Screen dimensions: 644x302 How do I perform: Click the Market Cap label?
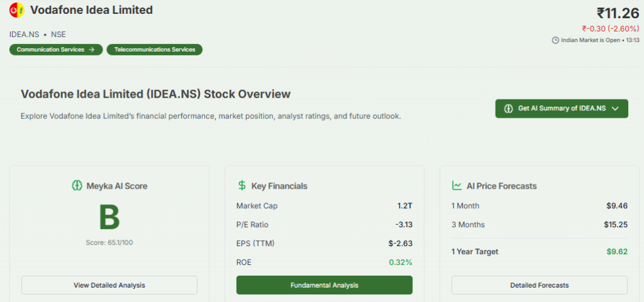(x=257, y=206)
